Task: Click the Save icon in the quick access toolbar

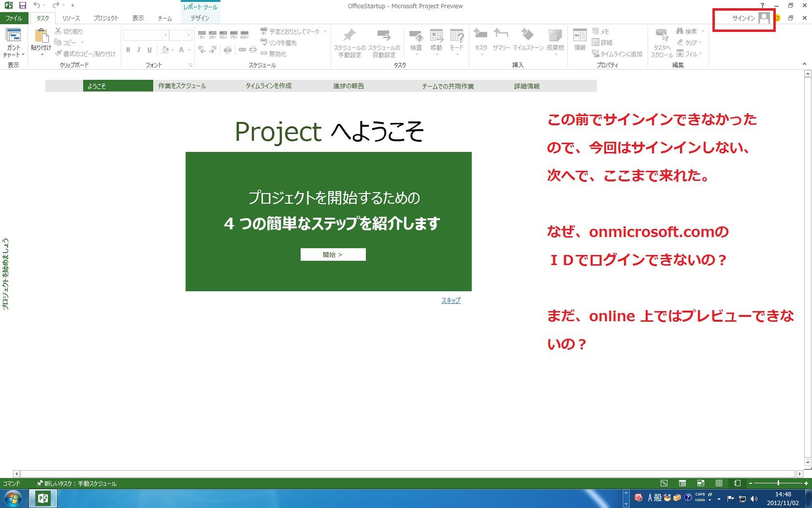Action: 22,6
